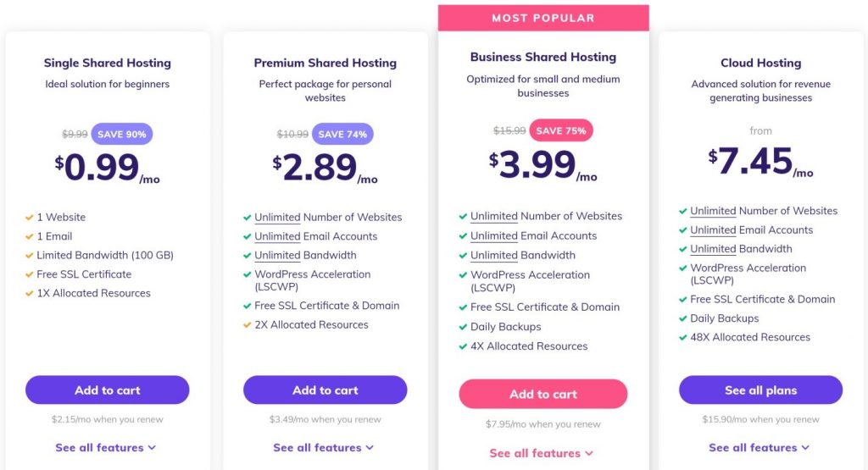Expand See all features under Single Shared Hosting
Screen dimensions: 868x470
point(105,447)
